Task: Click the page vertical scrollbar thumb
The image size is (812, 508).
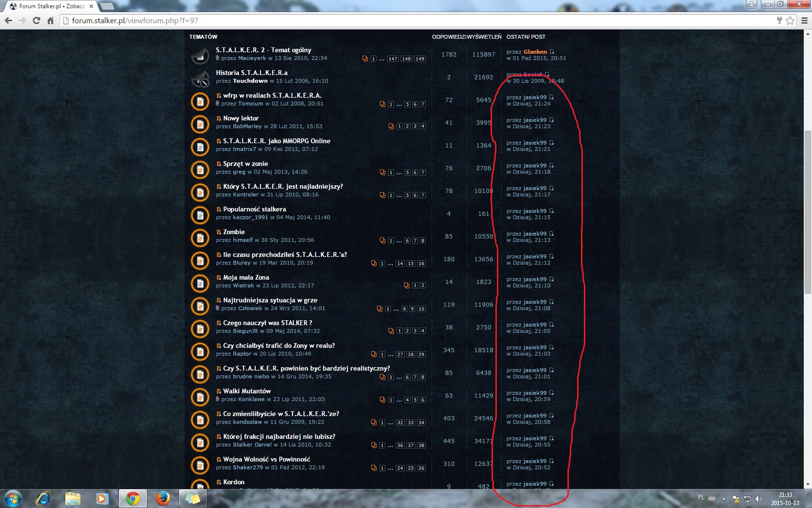Action: [x=808, y=212]
